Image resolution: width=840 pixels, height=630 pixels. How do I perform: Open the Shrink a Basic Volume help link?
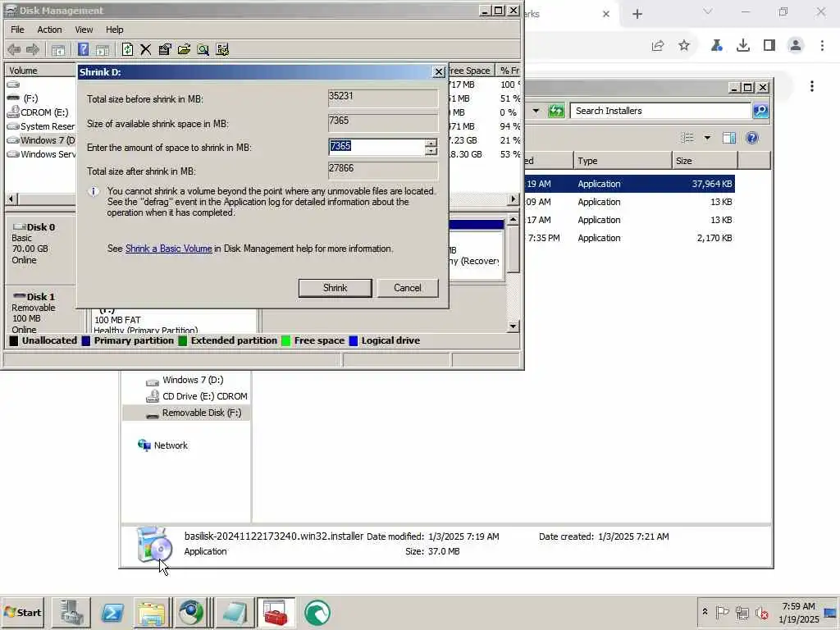(x=169, y=249)
